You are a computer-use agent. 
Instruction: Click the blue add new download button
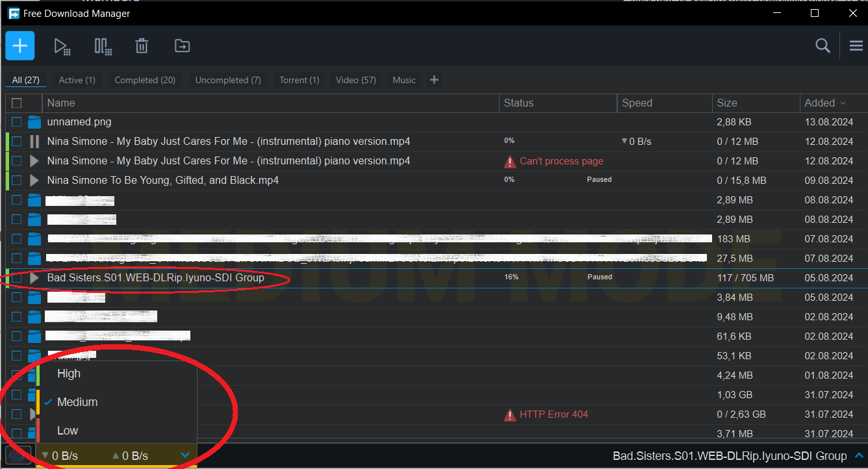20,45
